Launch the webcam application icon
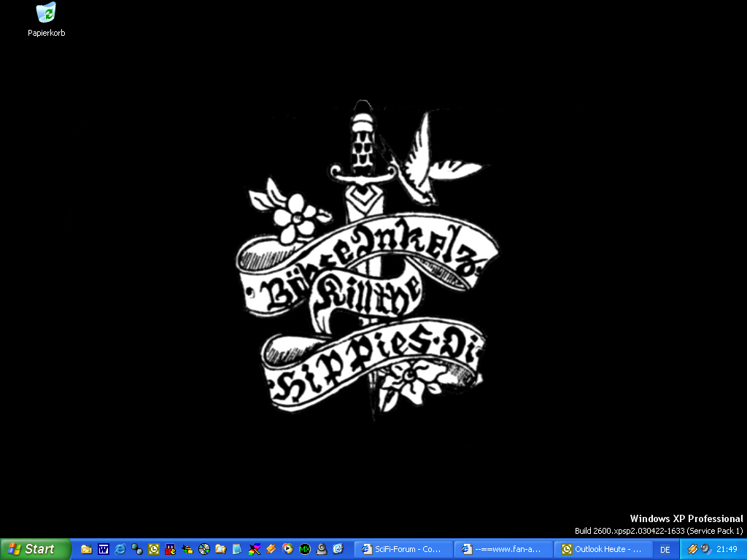Screen dimensions: 747x560 pos(322,549)
